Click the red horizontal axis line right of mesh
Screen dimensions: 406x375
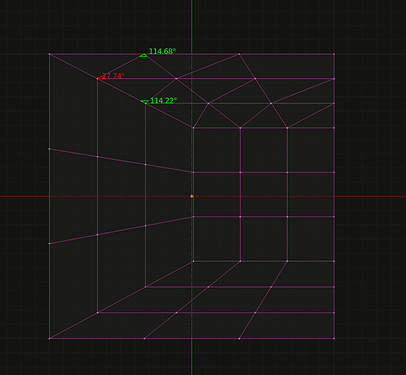coord(370,196)
